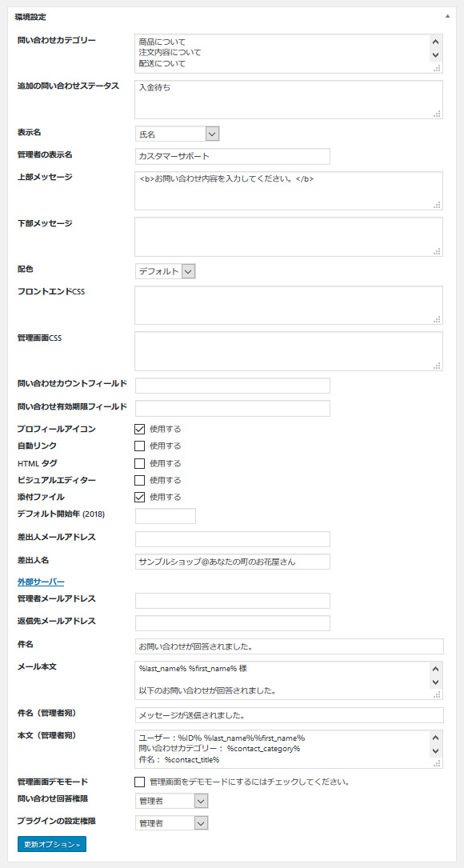464x868 pixels.
Task: Click the 差出人名 sender name field
Action: pyautogui.click(x=232, y=562)
